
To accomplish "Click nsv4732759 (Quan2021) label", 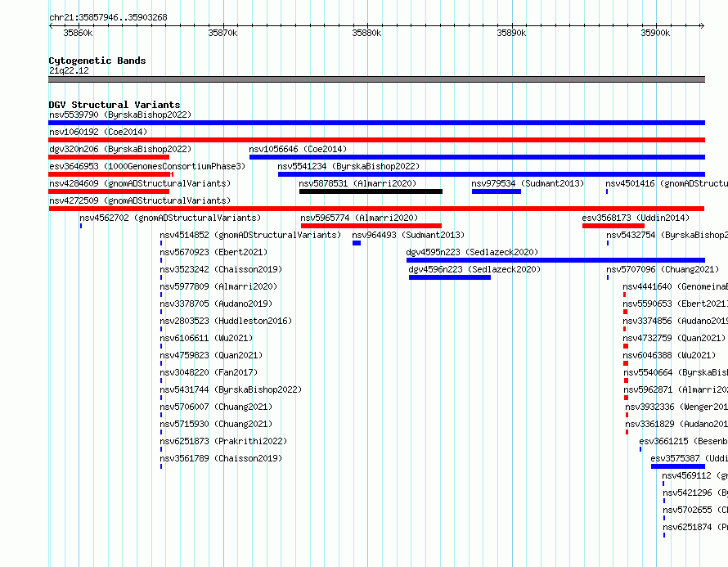I will tap(674, 338).
